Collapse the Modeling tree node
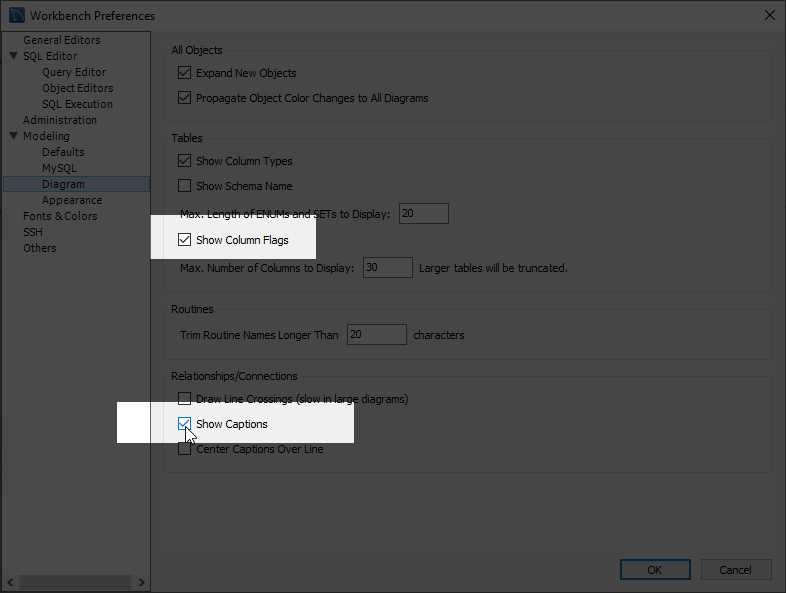The height and width of the screenshot is (593, 786). pyautogui.click(x=14, y=136)
